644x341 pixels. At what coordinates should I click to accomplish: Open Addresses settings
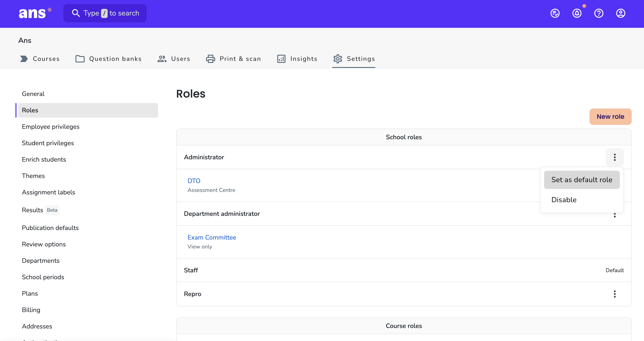tap(88, 326)
